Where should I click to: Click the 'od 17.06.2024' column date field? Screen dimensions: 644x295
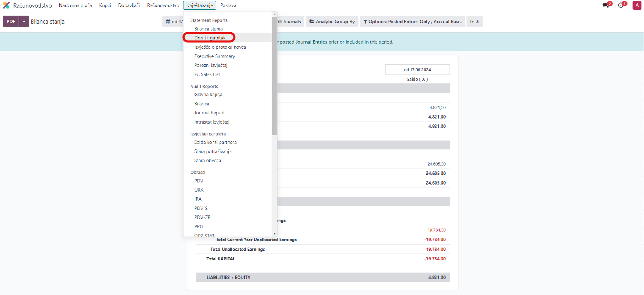coord(417,69)
